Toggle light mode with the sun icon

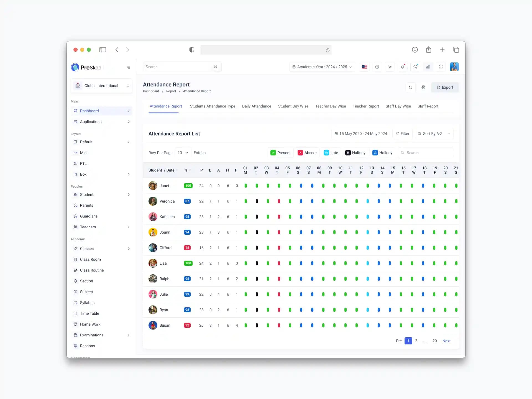pos(390,67)
